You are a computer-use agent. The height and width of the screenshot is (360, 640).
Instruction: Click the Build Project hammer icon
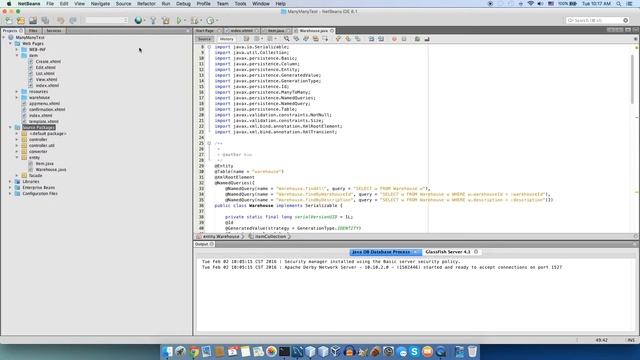tap(153, 20)
